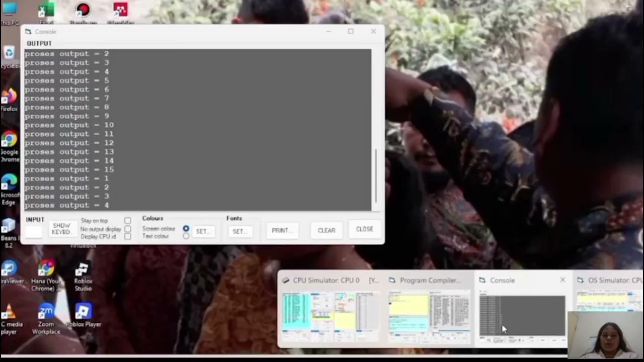Open Roblox Player desktop icon

tap(83, 315)
